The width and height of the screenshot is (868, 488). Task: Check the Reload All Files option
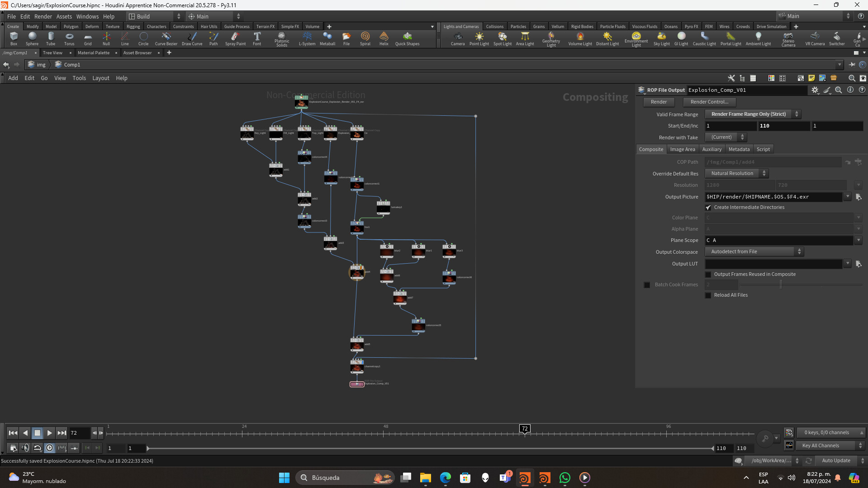(708, 295)
